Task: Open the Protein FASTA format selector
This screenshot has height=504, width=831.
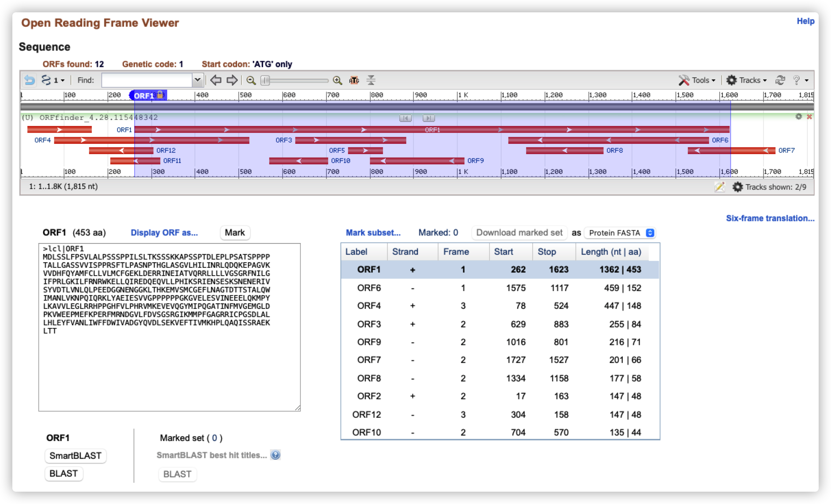Action: [x=619, y=233]
